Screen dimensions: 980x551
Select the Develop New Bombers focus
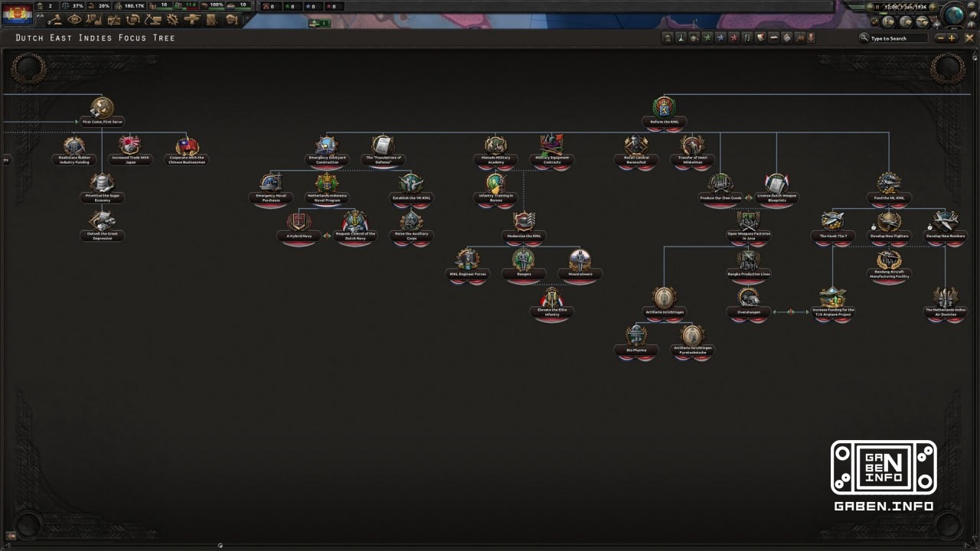[x=945, y=227]
